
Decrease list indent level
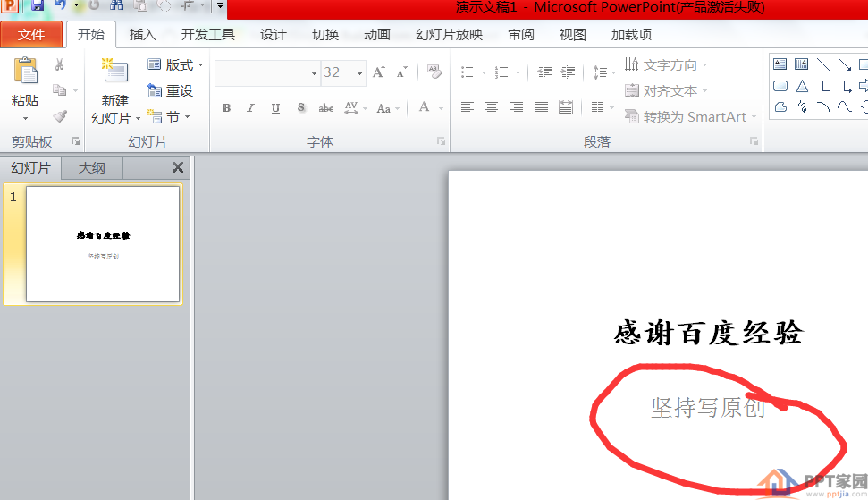pos(544,72)
